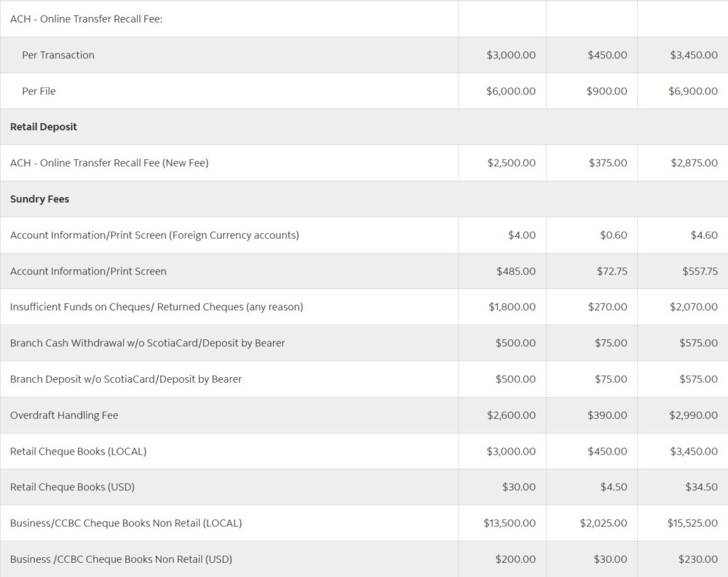Click the Retail Deposit section heading
This screenshot has width=728, height=577.
click(x=43, y=127)
